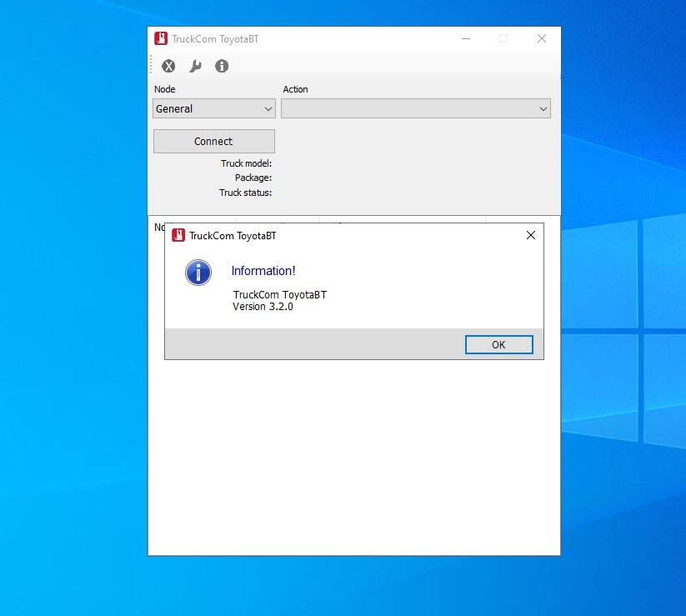Open the Node dropdown showing General
Image resolution: width=686 pixels, height=616 pixels.
point(214,108)
